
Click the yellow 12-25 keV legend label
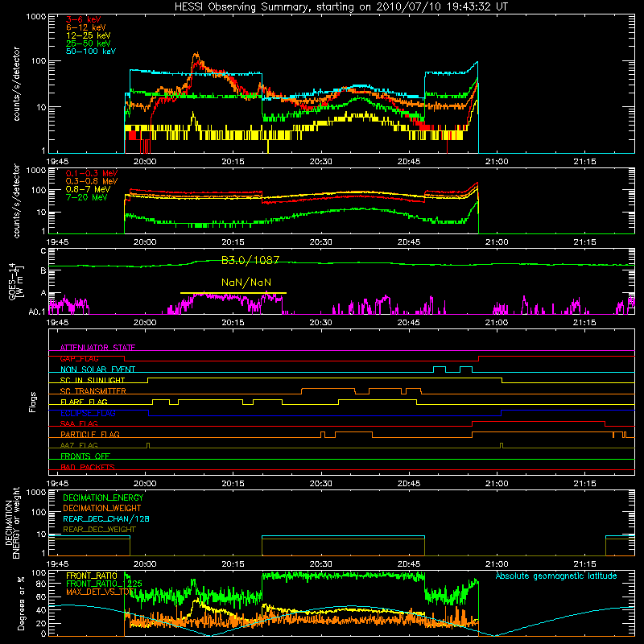coord(89,35)
